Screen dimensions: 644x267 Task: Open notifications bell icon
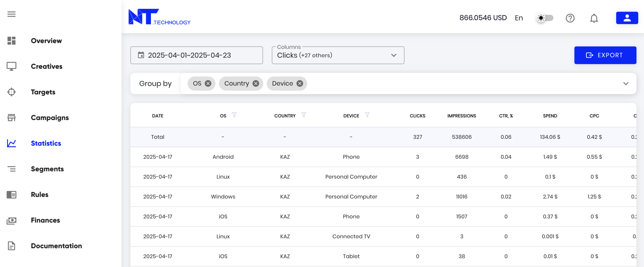click(x=594, y=18)
